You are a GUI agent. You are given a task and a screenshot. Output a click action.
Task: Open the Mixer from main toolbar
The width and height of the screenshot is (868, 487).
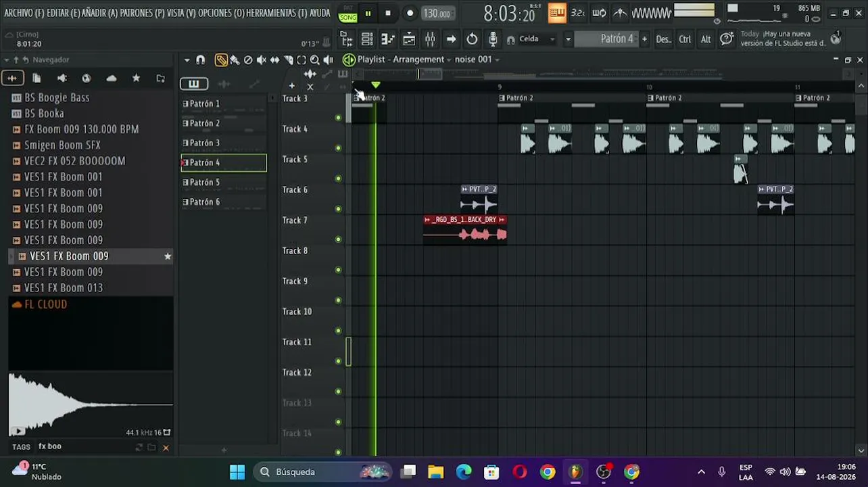tap(430, 39)
